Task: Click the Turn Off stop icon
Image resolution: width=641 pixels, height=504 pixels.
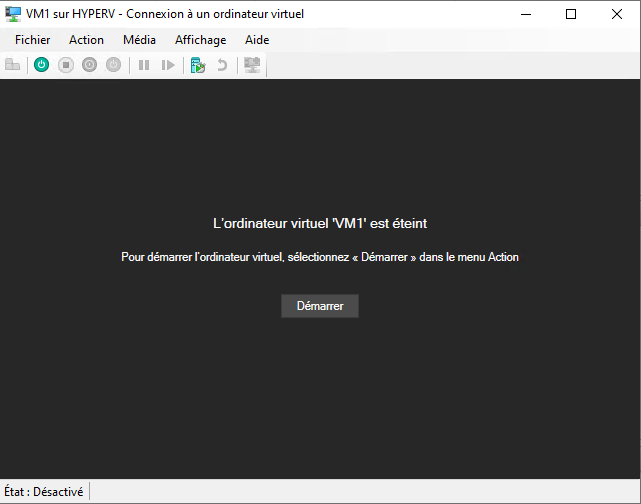Action: tap(66, 65)
